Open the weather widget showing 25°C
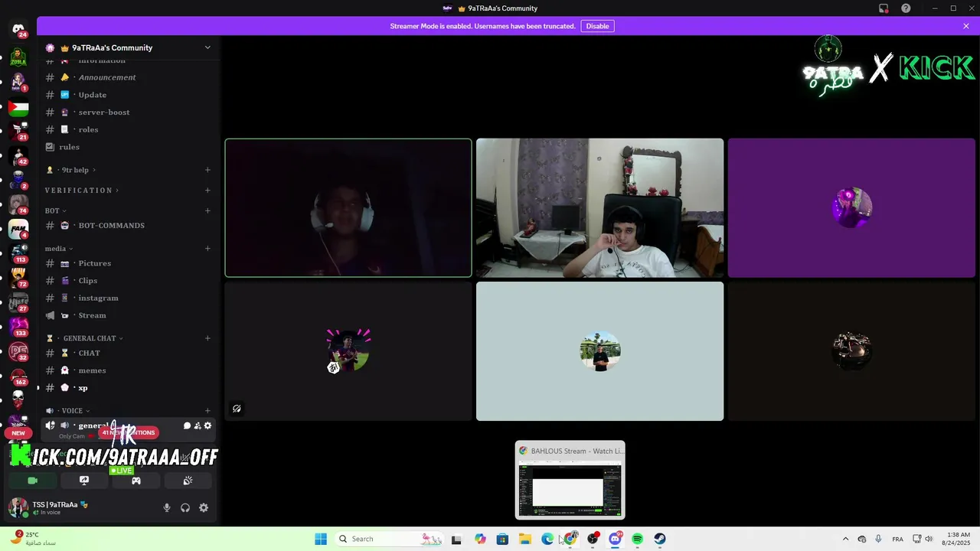Viewport: 980px width, 551px height. click(34, 539)
